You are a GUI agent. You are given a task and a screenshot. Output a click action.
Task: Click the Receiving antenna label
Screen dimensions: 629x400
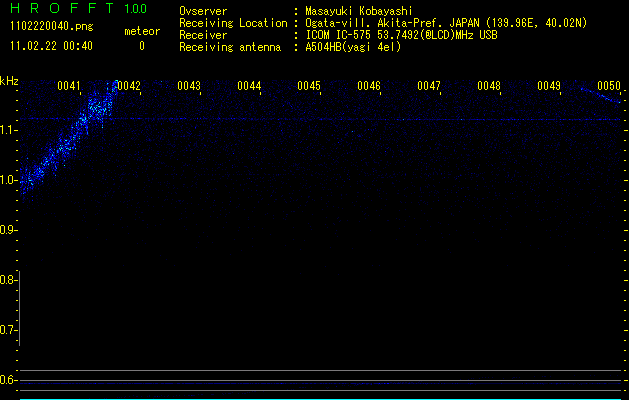[230, 47]
